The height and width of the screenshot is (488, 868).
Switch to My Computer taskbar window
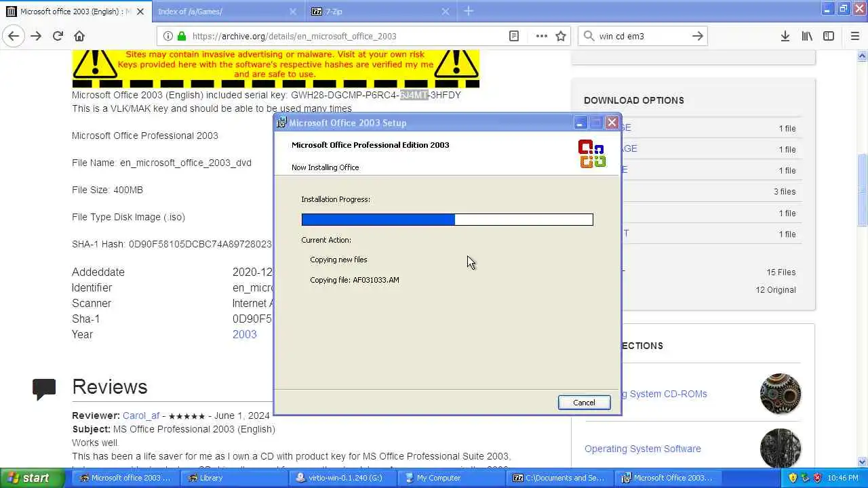click(452, 478)
